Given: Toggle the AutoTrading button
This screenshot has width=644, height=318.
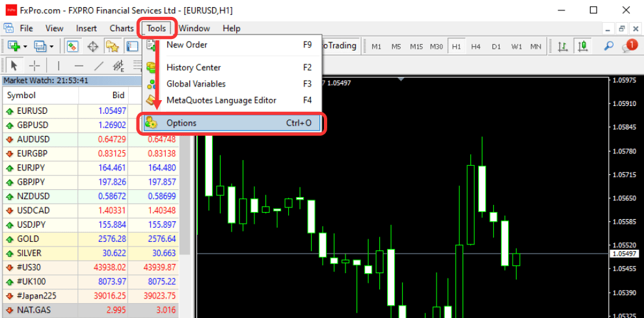Looking at the screenshot, I should click(342, 46).
